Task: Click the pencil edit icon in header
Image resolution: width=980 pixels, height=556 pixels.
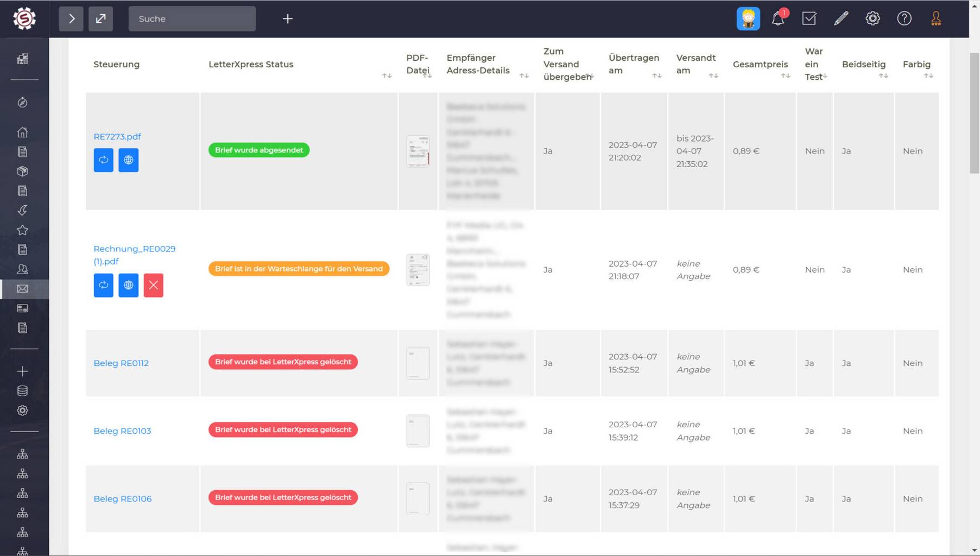Action: (x=841, y=18)
